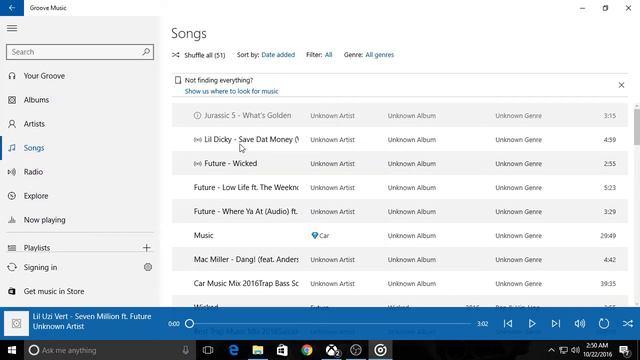Click streaming icon beside Lil Dicky song
This screenshot has width=640, height=360.
[x=198, y=140]
